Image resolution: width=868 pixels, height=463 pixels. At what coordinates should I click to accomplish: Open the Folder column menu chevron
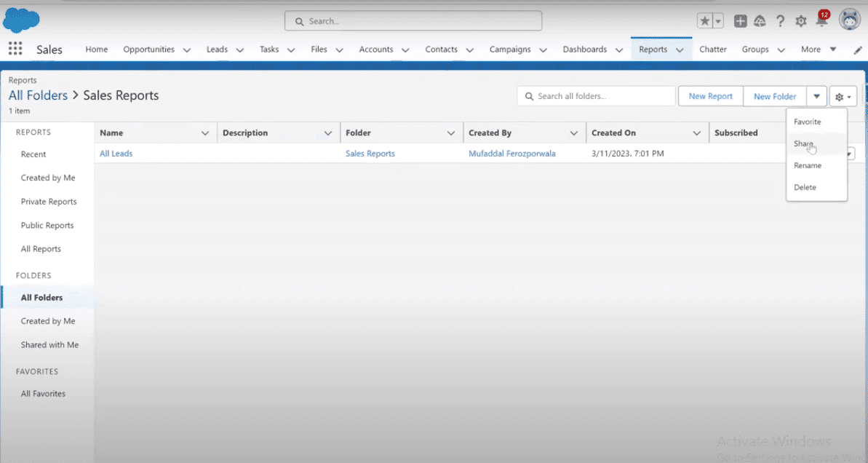450,133
